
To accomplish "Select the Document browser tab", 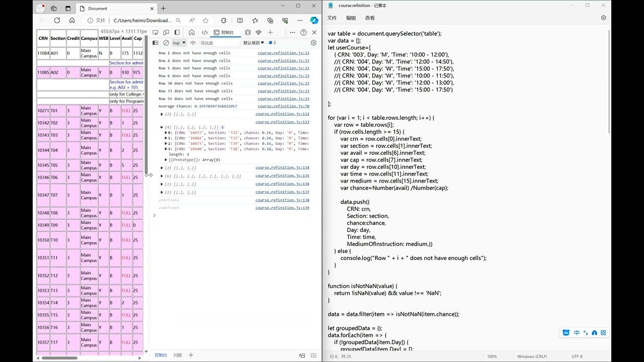I will click(x=117, y=9).
